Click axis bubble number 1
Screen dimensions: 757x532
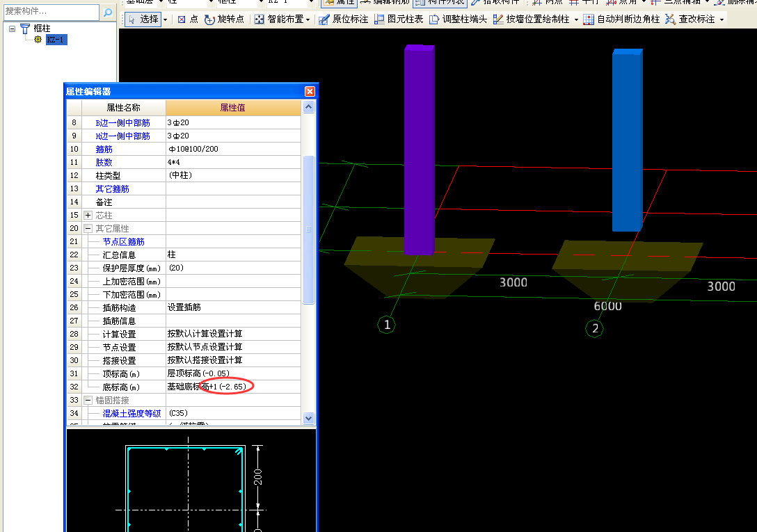[386, 325]
